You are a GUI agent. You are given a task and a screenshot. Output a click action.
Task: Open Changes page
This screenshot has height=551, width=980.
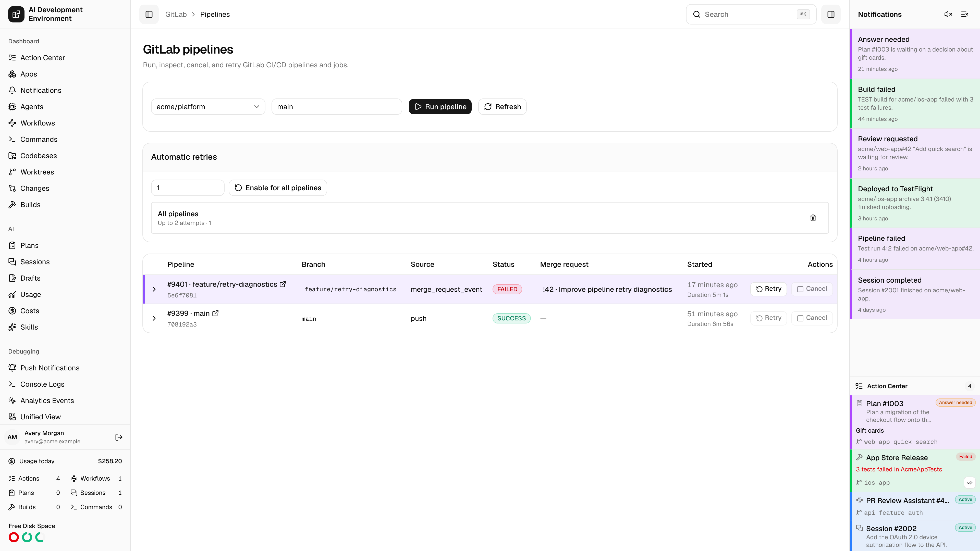[65, 189]
